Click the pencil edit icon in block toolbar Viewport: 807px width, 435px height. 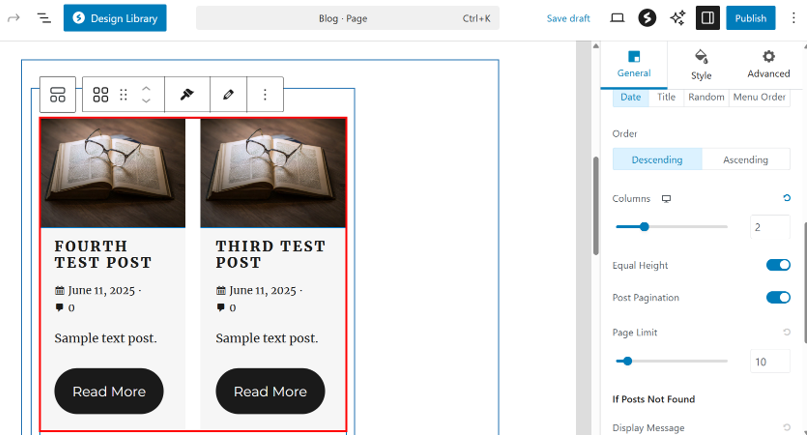228,94
